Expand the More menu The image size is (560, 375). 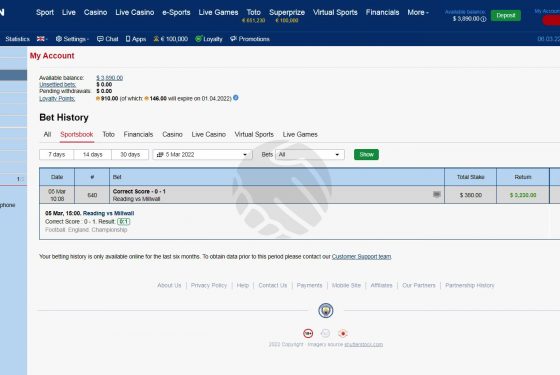tap(418, 12)
